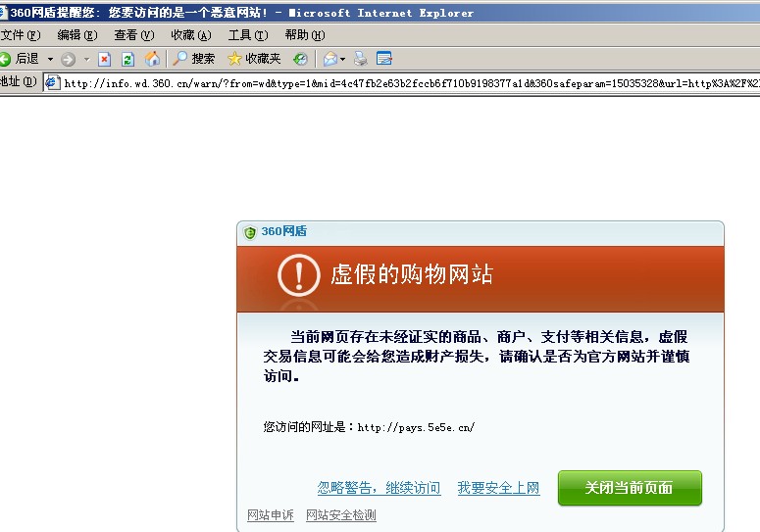Click the 后退 text label
760x532 pixels.
27,59
